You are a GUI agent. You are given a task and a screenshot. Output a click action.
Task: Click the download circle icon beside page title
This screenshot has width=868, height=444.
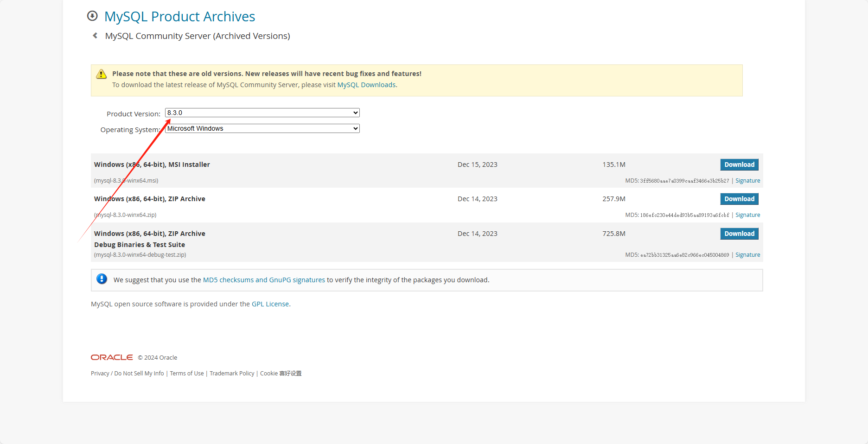coord(92,16)
